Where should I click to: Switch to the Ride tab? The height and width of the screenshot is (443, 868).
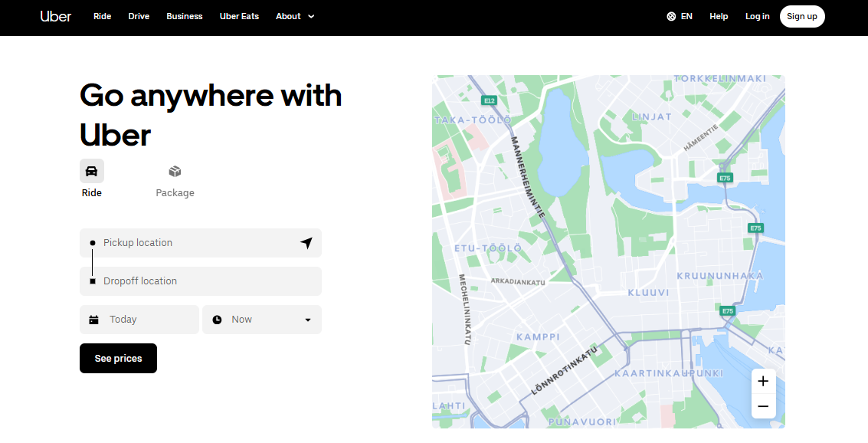(x=92, y=179)
